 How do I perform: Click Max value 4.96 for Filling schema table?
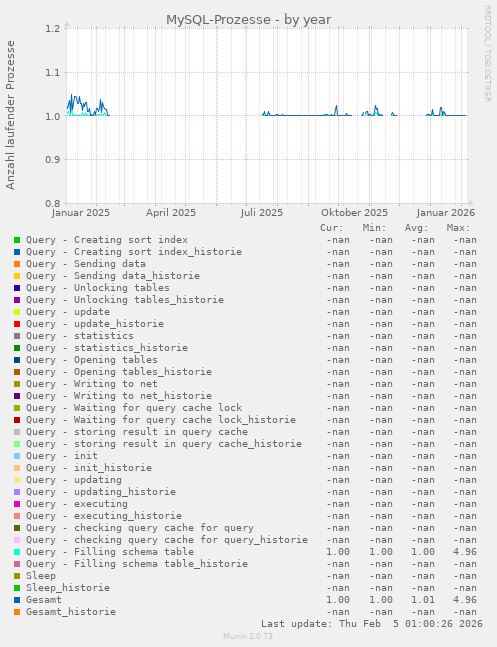[464, 552]
